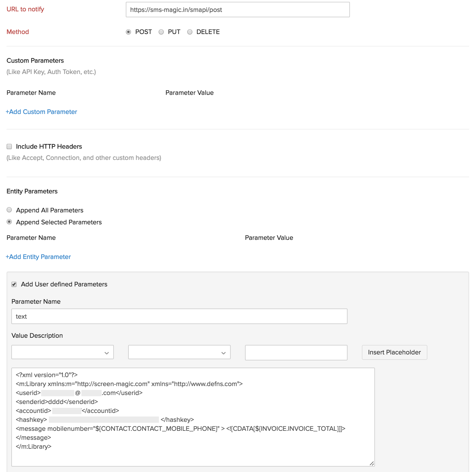Click the +Add Custom Parameter link
The image size is (476, 472).
[41, 112]
